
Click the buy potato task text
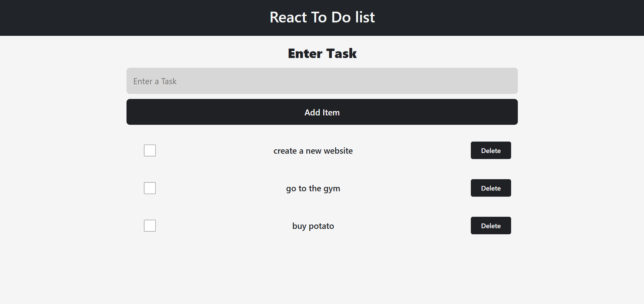pyautogui.click(x=313, y=226)
